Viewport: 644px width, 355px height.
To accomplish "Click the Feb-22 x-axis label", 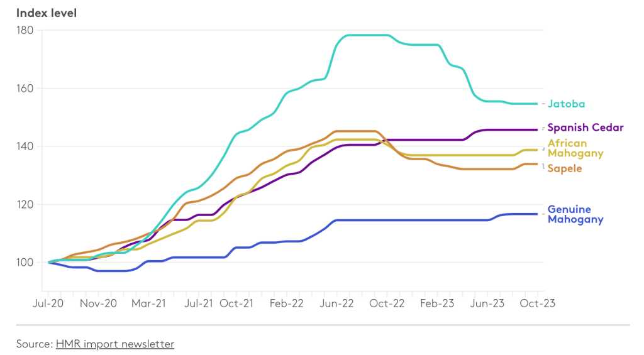I will 286,303.
